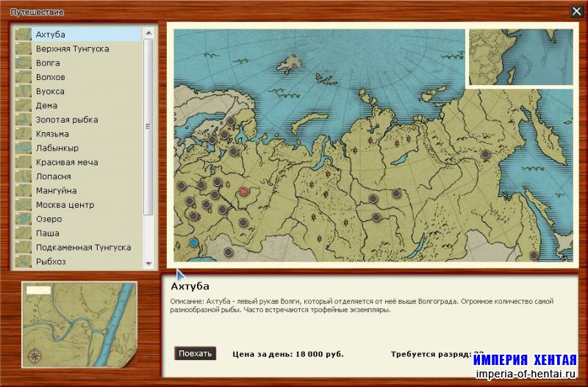Click the thumbnail icon beside Волга
The width and height of the screenshot is (588, 387).
pos(23,63)
